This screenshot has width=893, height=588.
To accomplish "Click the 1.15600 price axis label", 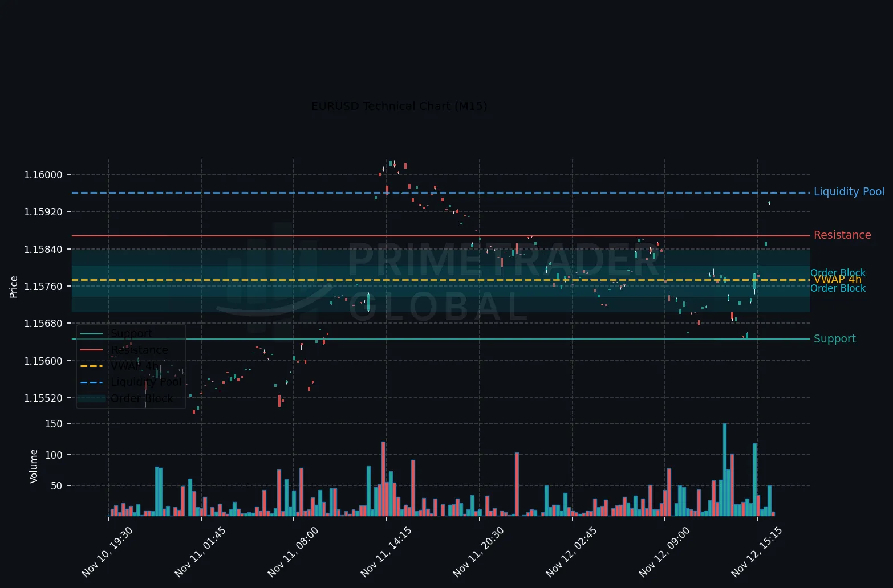I will (43, 361).
